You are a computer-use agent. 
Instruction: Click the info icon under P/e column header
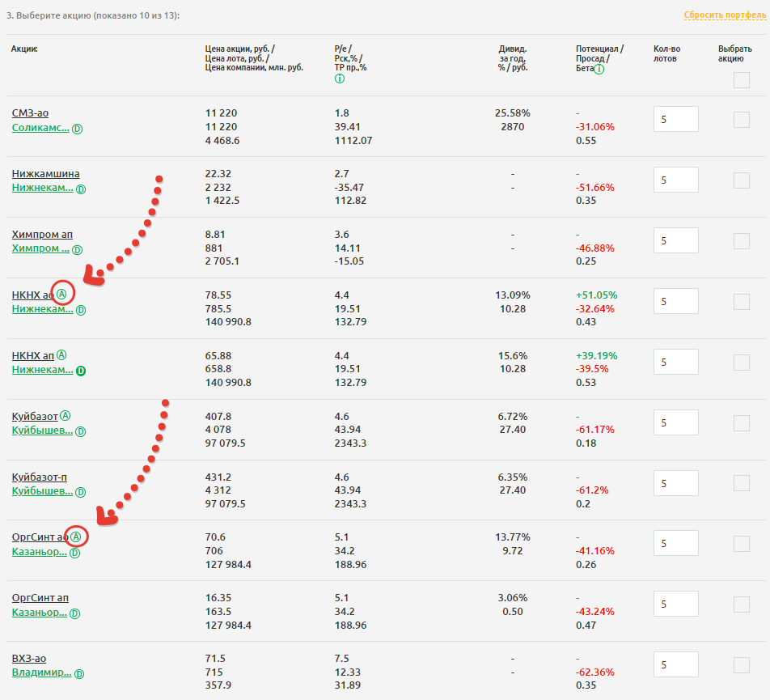pyautogui.click(x=339, y=78)
